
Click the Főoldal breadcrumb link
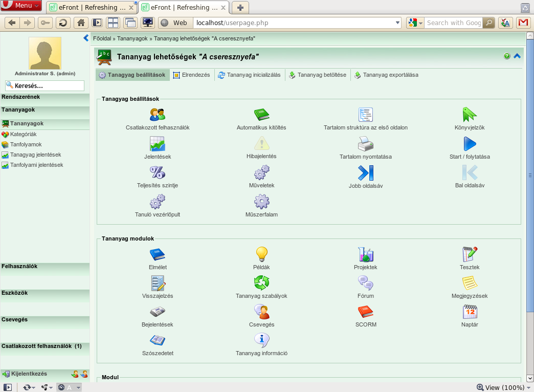[x=102, y=38]
